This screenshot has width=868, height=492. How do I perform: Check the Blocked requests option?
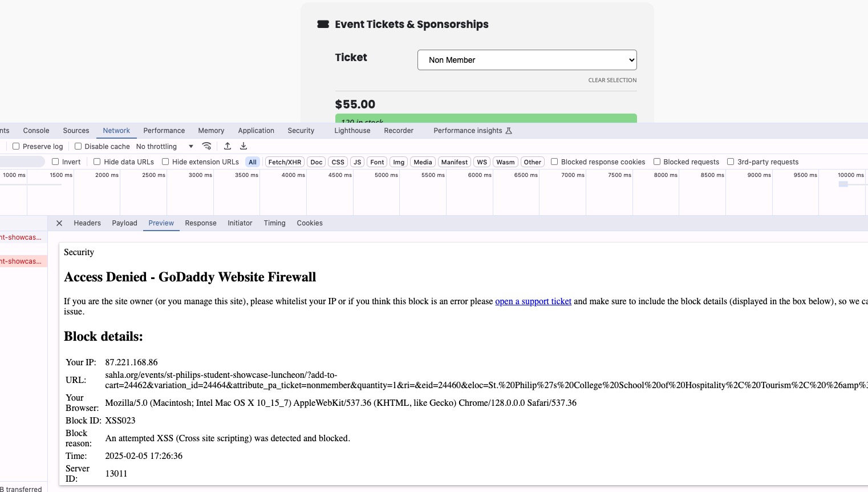coord(657,162)
